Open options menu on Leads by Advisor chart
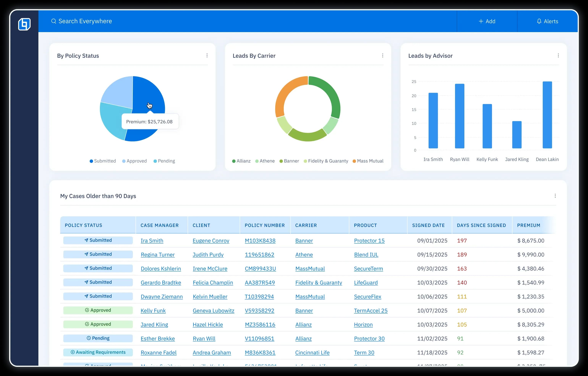Image resolution: width=588 pixels, height=376 pixels. [558, 55]
